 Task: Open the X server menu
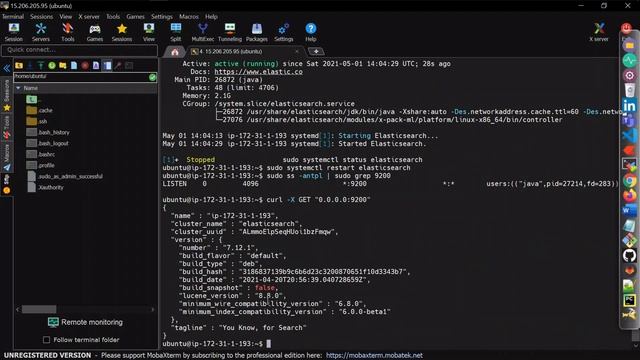(89, 17)
